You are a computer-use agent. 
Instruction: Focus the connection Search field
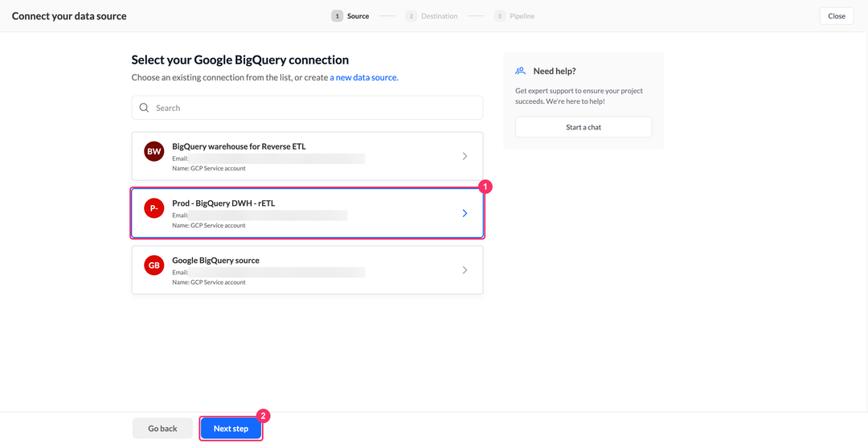(x=307, y=108)
